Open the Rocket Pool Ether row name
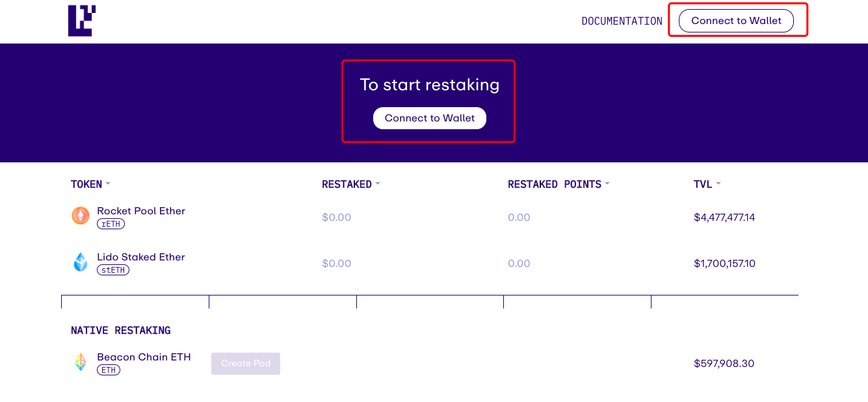The image size is (868, 402). click(141, 211)
